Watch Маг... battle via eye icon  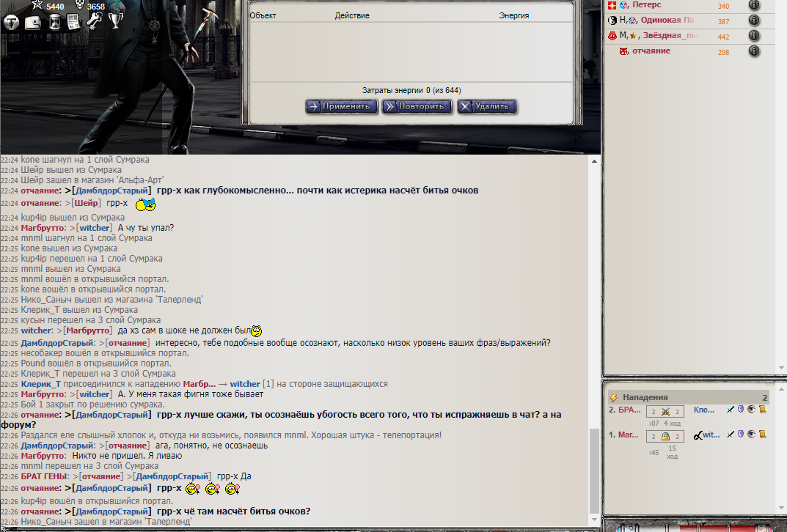(751, 435)
